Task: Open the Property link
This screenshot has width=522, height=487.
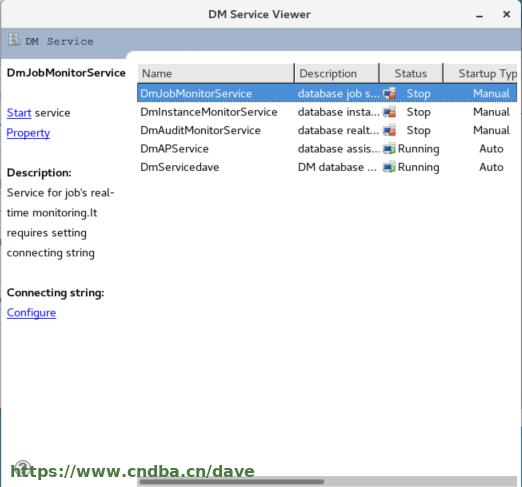Action: [28, 133]
